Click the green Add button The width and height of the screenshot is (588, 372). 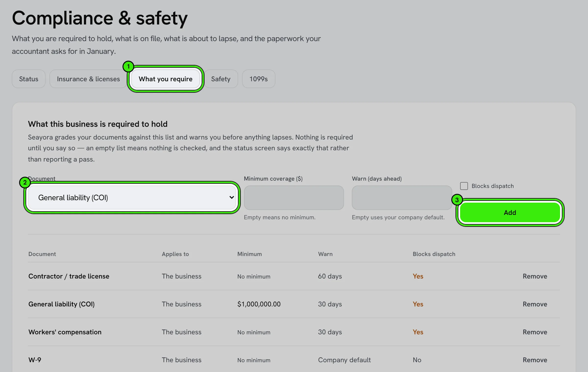510,212
